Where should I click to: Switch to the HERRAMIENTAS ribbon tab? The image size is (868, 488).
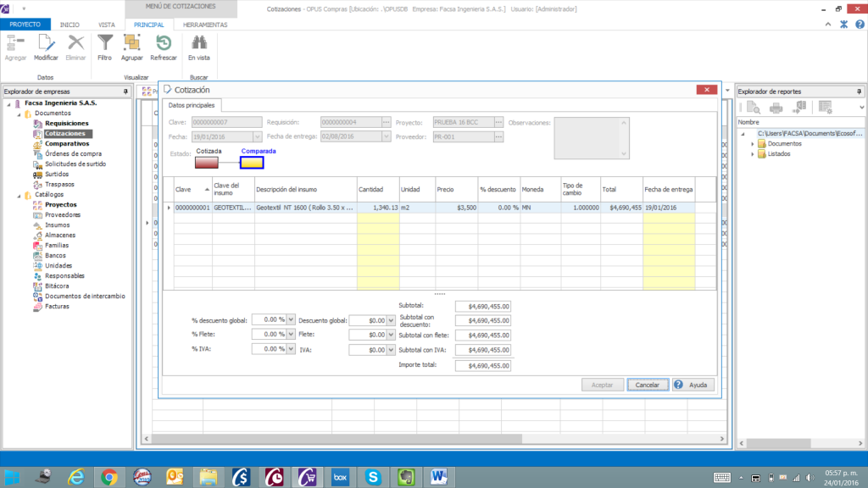coord(205,25)
